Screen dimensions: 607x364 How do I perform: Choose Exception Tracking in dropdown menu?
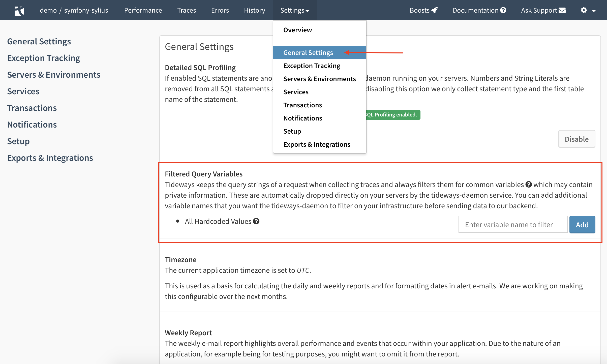point(320,66)
